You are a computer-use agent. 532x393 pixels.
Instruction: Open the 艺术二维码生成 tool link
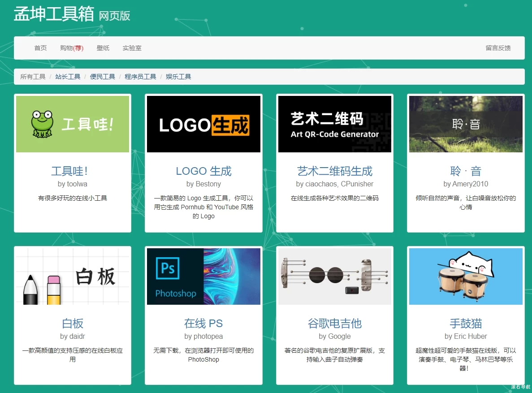334,171
